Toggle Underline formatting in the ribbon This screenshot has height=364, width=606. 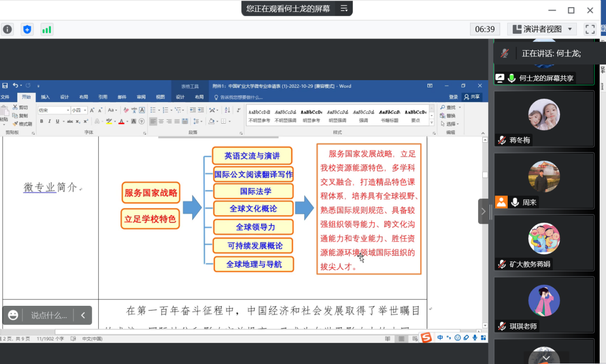57,122
